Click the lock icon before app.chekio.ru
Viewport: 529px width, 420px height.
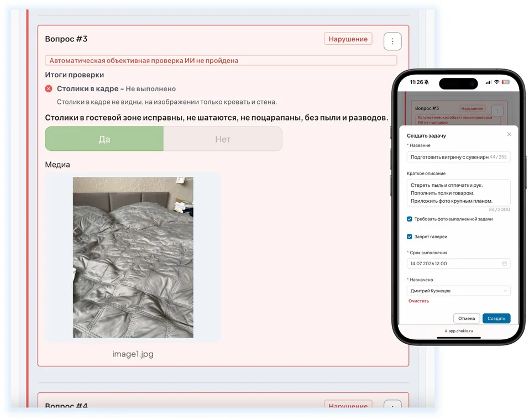pyautogui.click(x=446, y=331)
